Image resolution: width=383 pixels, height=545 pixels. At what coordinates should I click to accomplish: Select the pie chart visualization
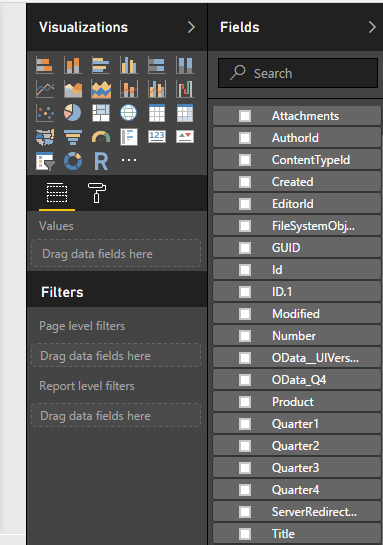pyautogui.click(x=73, y=113)
